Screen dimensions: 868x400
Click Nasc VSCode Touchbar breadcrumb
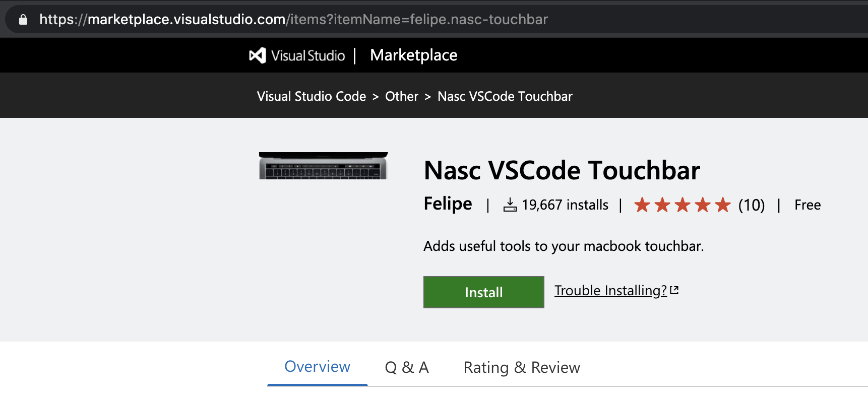(x=505, y=96)
